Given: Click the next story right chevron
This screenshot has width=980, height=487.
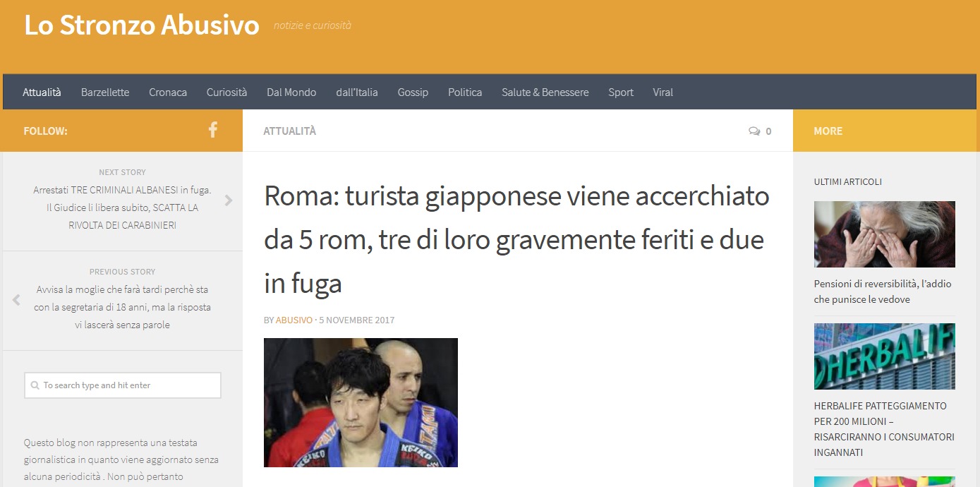Looking at the screenshot, I should (x=228, y=200).
